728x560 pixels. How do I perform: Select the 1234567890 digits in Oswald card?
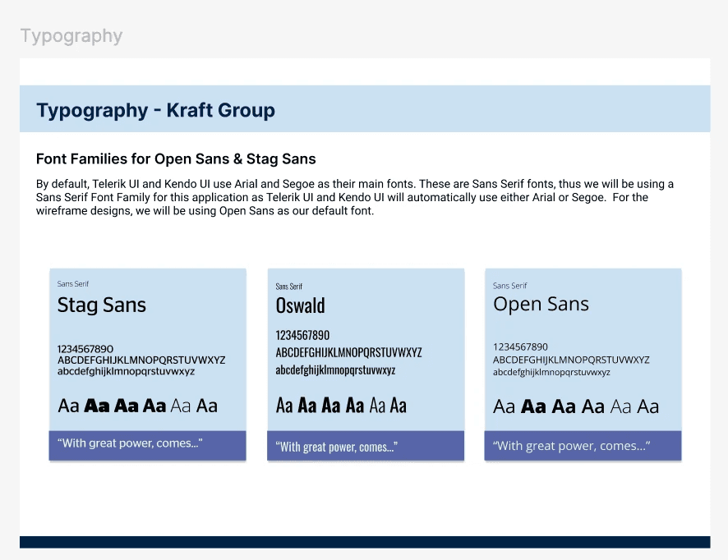pyautogui.click(x=302, y=336)
